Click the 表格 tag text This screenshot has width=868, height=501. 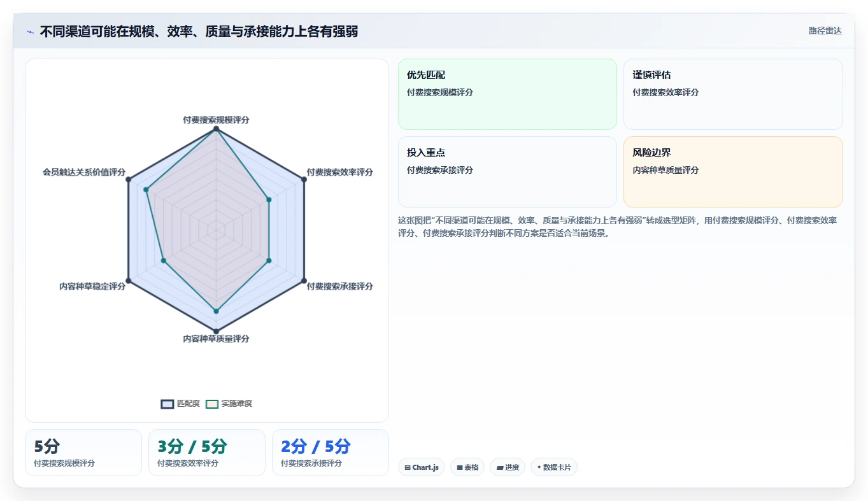[471, 467]
